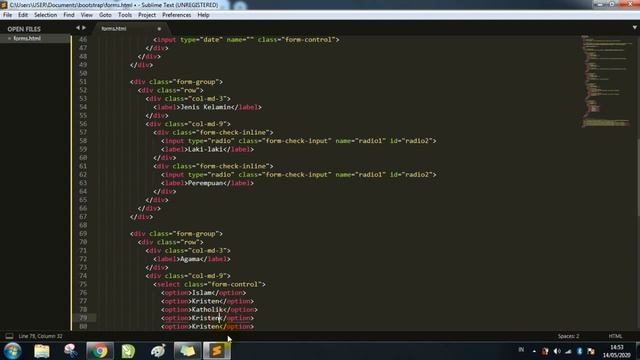Viewport: 640px width, 360px height.
Task: Open the Goto menu
Action: pyautogui.click(x=105, y=15)
